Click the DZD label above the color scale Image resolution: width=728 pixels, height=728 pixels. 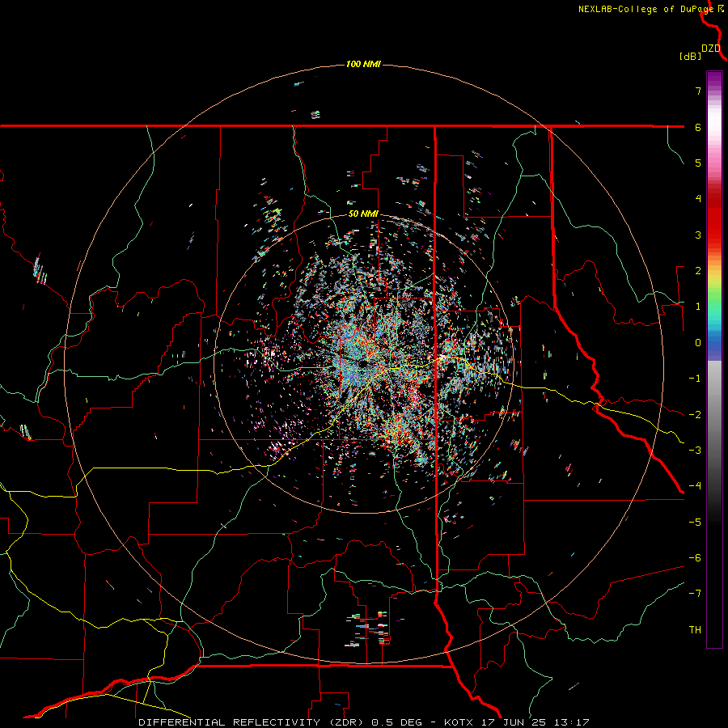711,49
